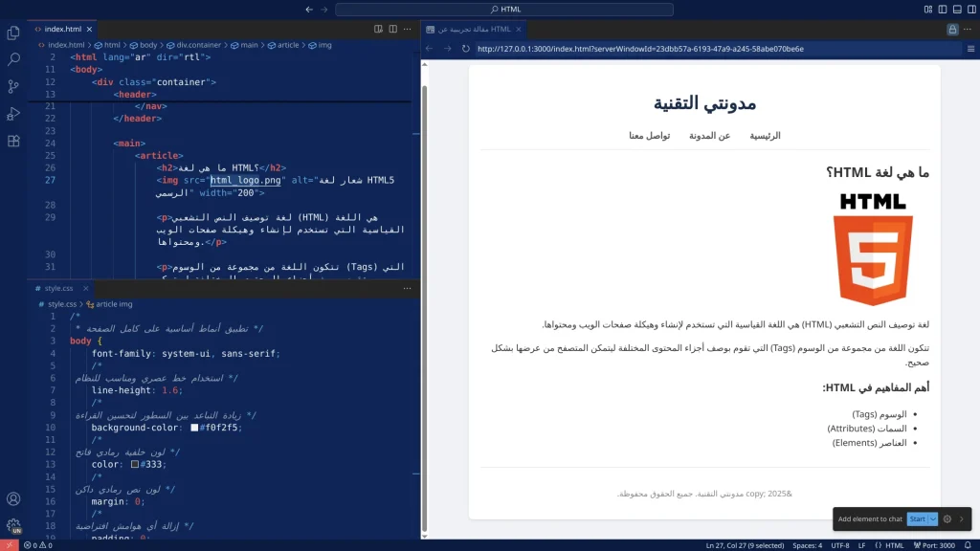Click the command center search box 'HTML'
Screen dimensions: 980x551
point(504,10)
